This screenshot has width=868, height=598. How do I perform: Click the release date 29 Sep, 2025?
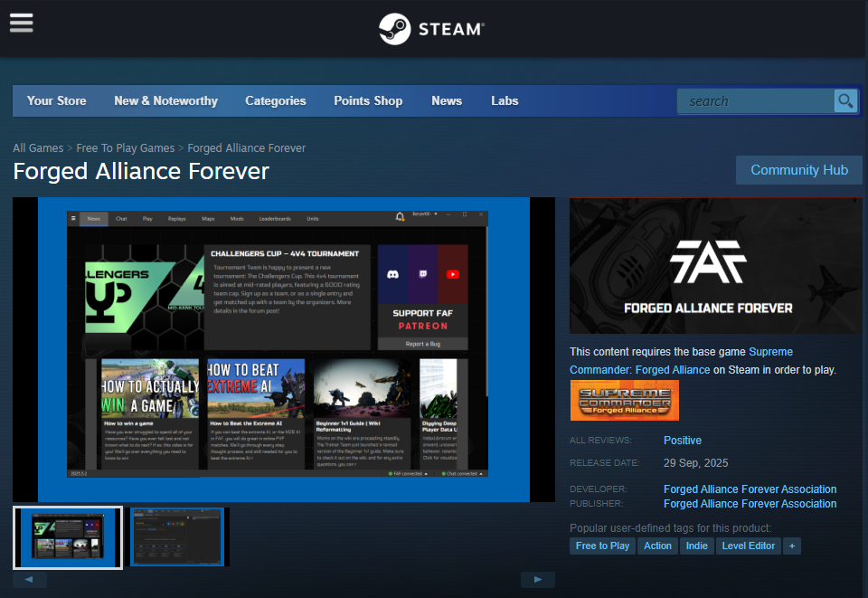696,463
